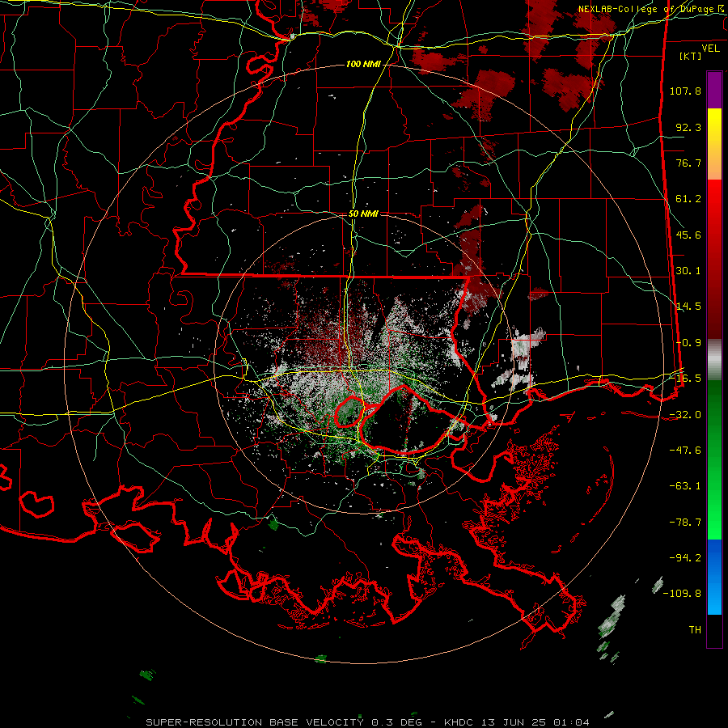Viewport: 728px width, 728px height.
Task: Pick the purple segment of the velocity color bar
Action: tap(714, 90)
